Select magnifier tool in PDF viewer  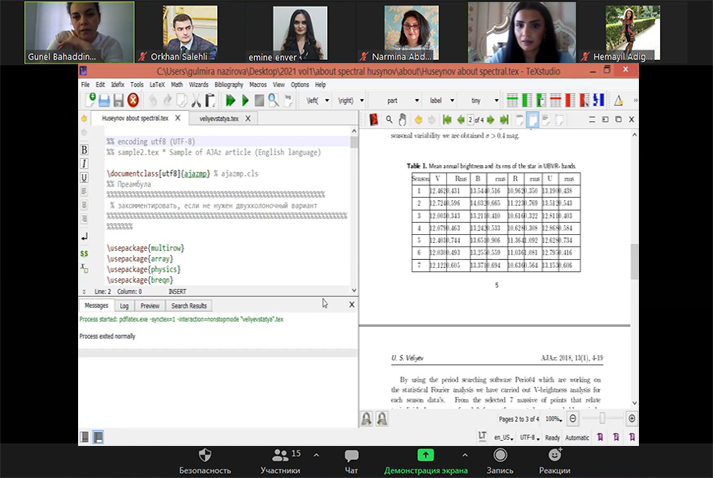click(x=389, y=119)
